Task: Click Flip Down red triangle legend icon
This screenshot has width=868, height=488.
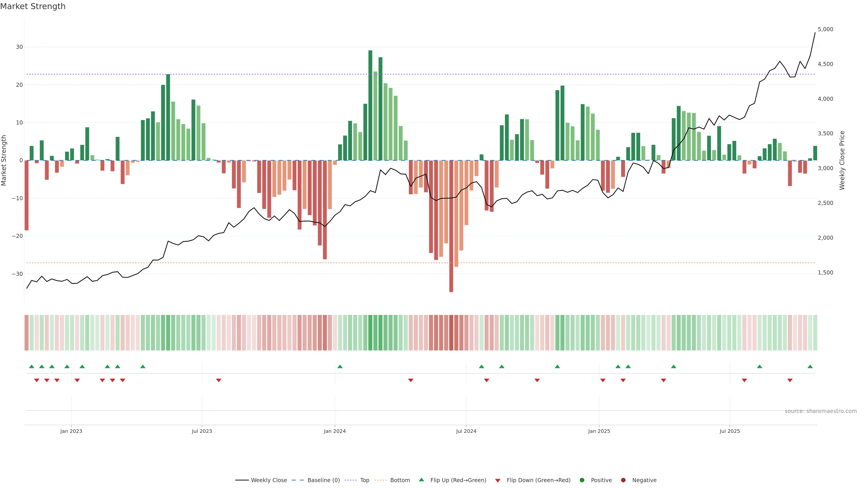Action: pos(498,481)
